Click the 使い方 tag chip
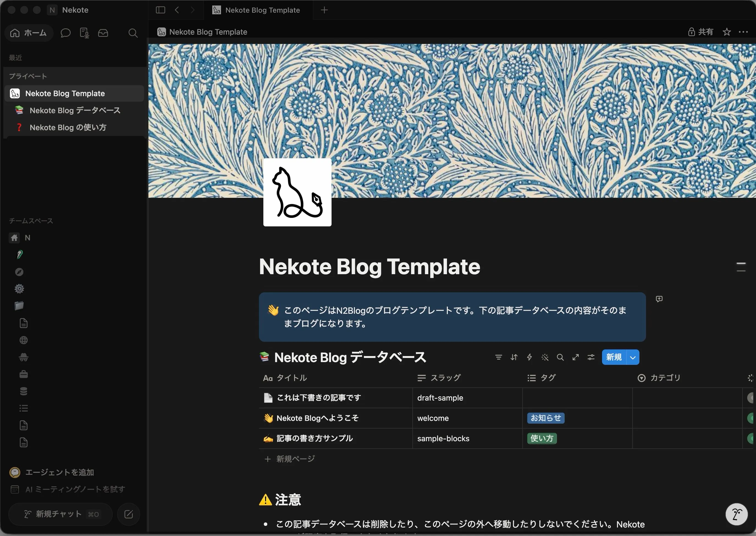 click(542, 438)
